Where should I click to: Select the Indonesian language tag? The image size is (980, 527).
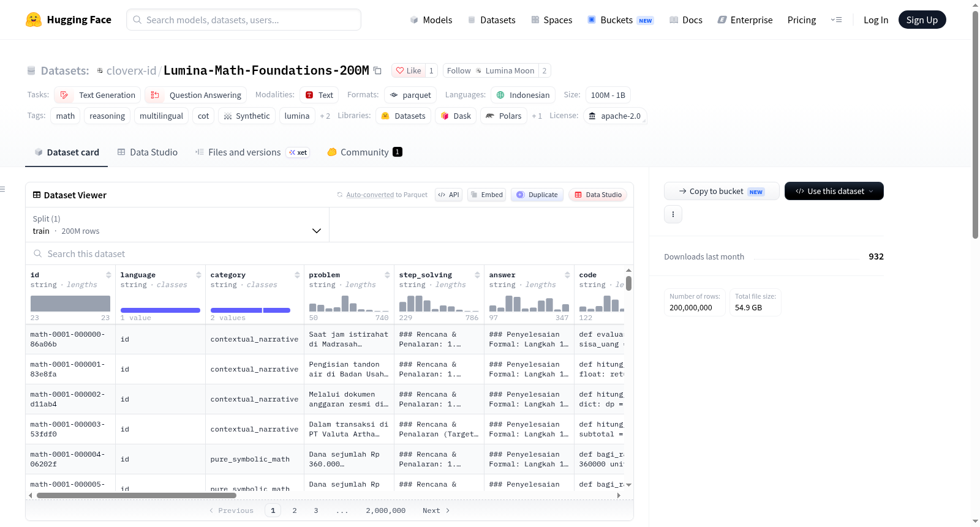[x=523, y=95]
